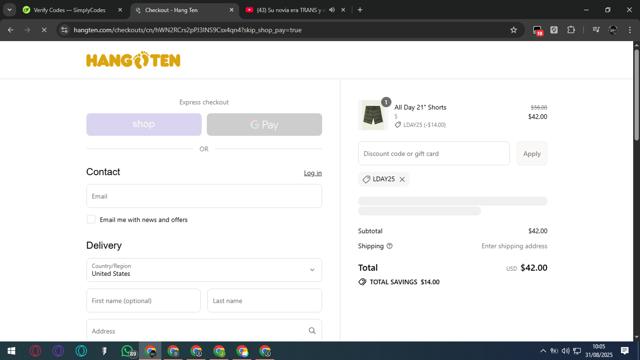
Task: Close the SimplyCodes tab
Action: [120, 10]
